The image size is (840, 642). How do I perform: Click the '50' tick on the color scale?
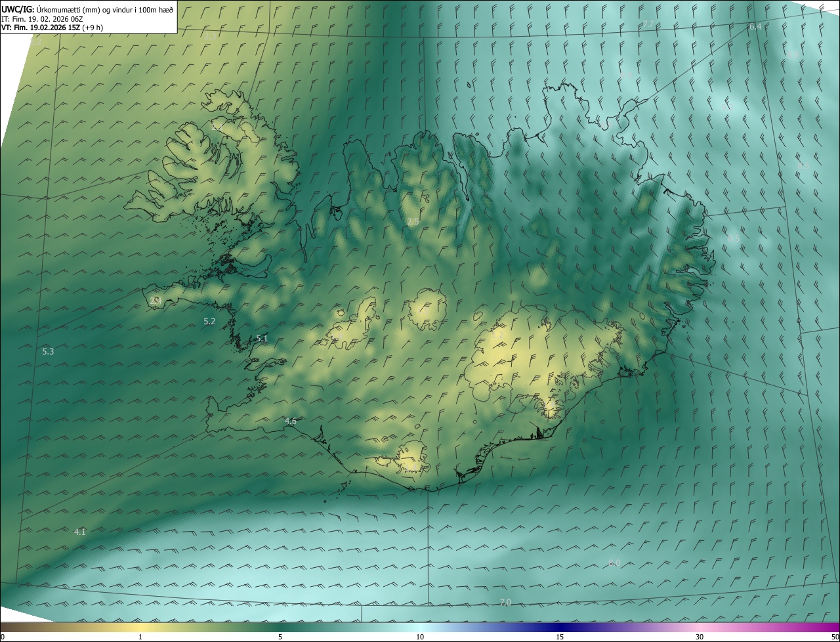click(835, 637)
